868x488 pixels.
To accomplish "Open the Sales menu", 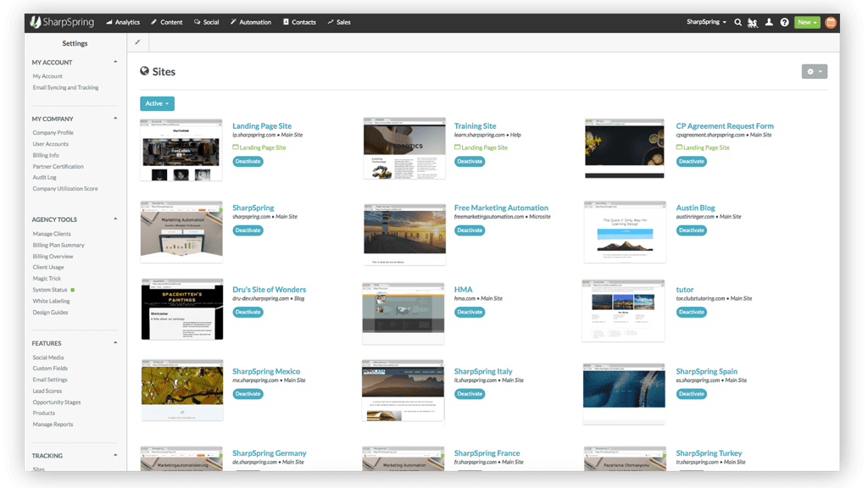I will click(339, 22).
